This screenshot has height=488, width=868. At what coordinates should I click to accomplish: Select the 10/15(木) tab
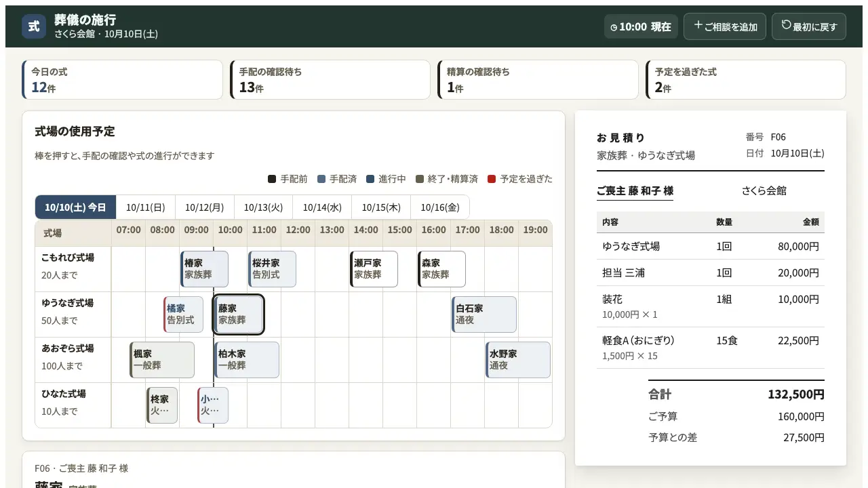381,207
